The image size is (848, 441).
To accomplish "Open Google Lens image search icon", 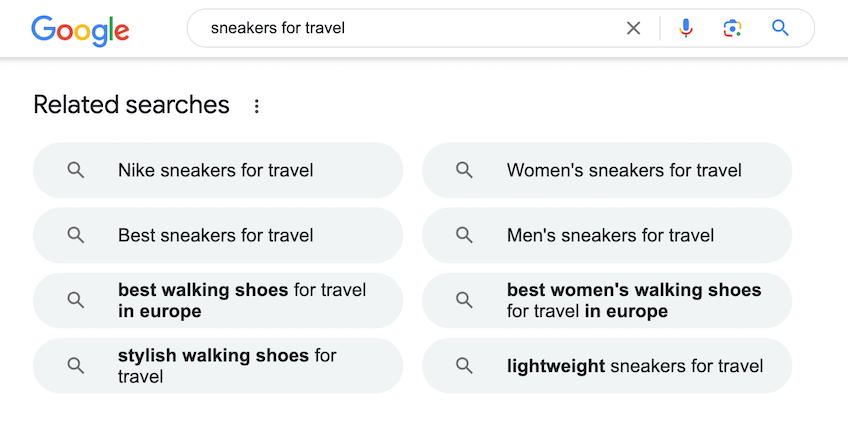I will tap(732, 28).
